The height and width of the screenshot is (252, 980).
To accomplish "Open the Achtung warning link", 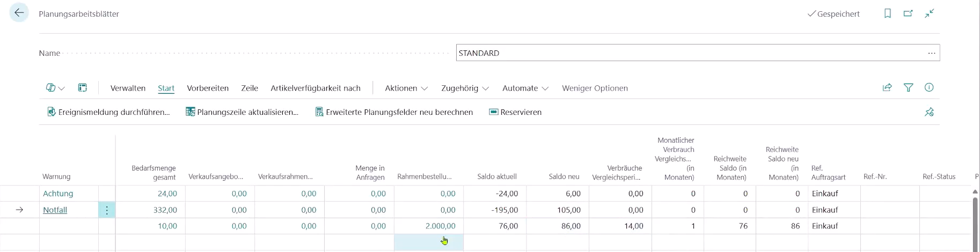I will [58, 193].
